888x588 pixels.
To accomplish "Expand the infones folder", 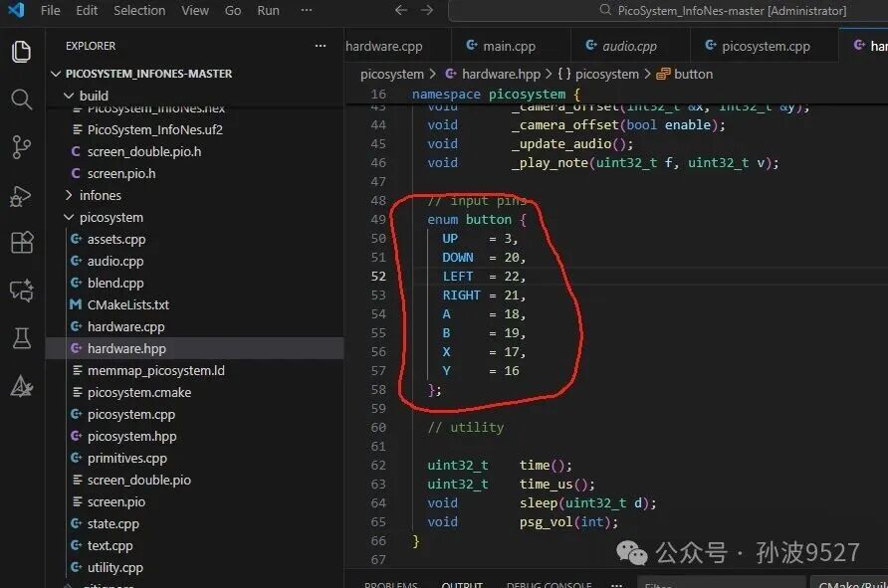I will click(x=195, y=195).
